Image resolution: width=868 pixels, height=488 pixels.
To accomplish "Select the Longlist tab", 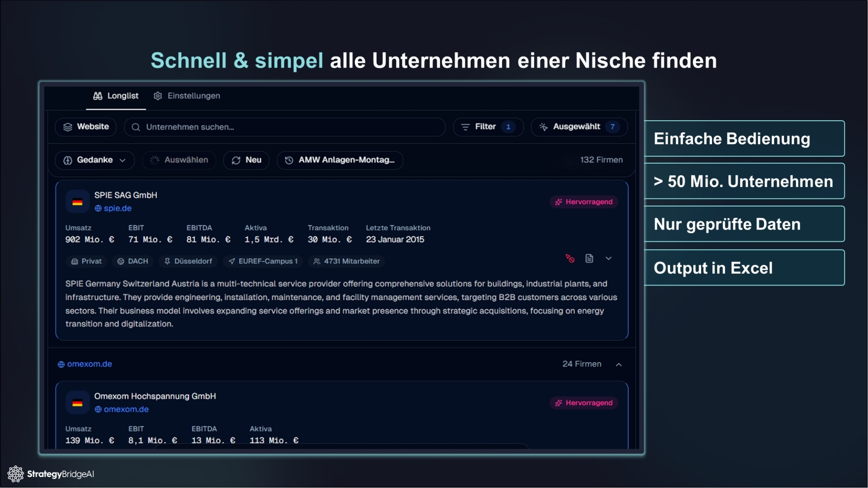I will tap(116, 96).
